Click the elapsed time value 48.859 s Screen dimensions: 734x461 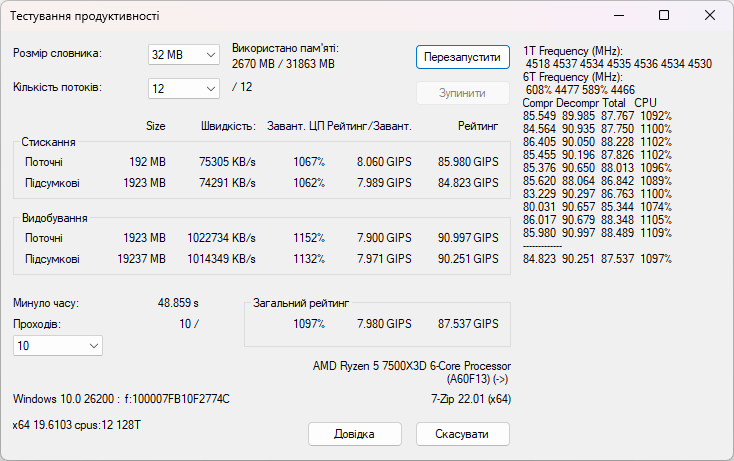click(x=178, y=302)
